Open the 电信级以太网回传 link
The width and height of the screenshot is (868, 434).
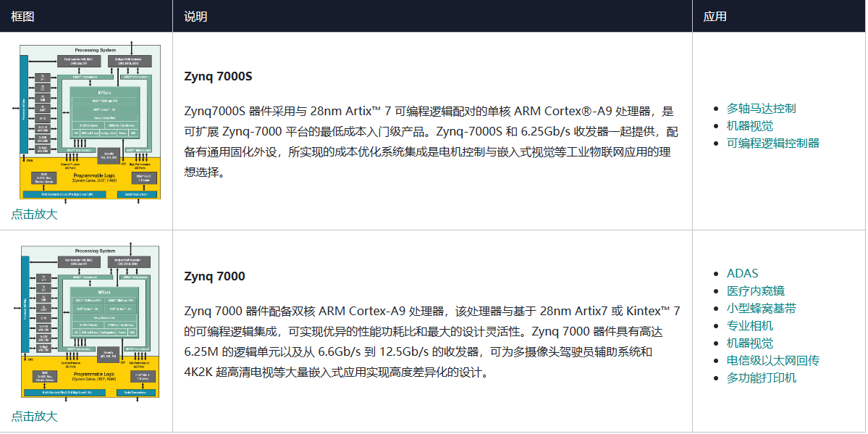click(x=772, y=361)
